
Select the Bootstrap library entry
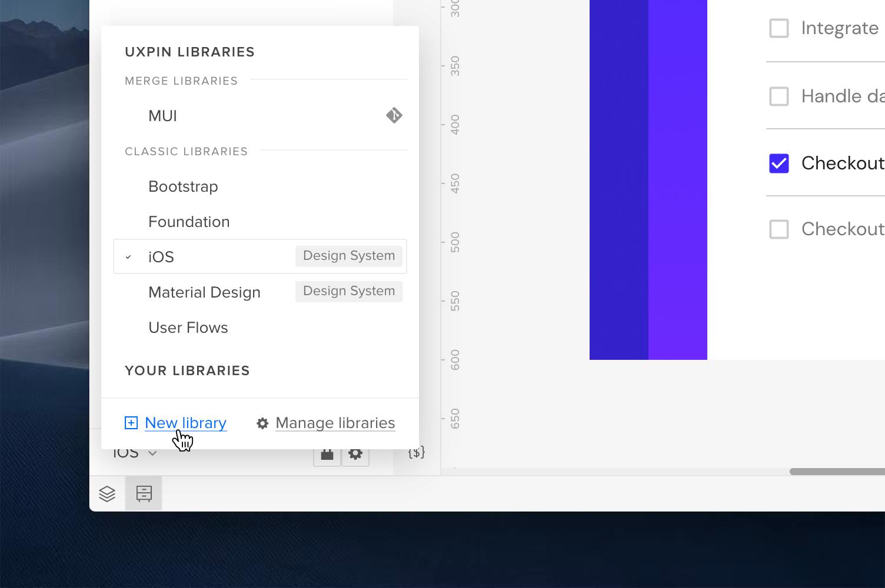183,186
